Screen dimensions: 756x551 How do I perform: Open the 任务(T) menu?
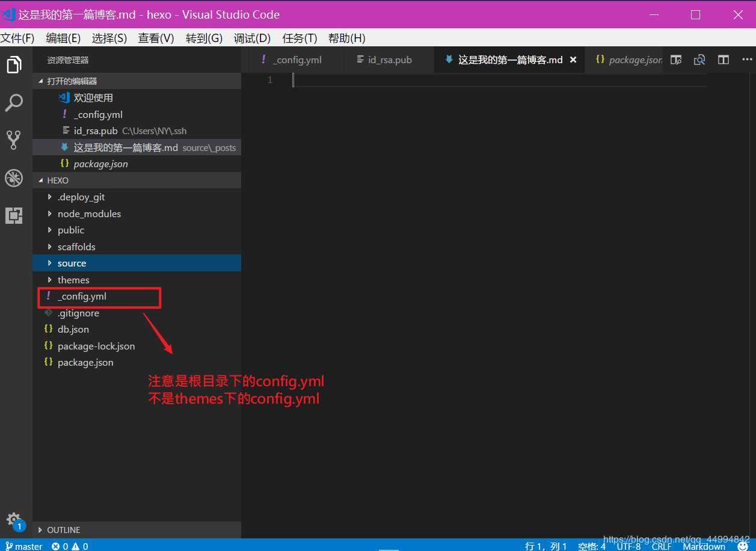coord(300,38)
